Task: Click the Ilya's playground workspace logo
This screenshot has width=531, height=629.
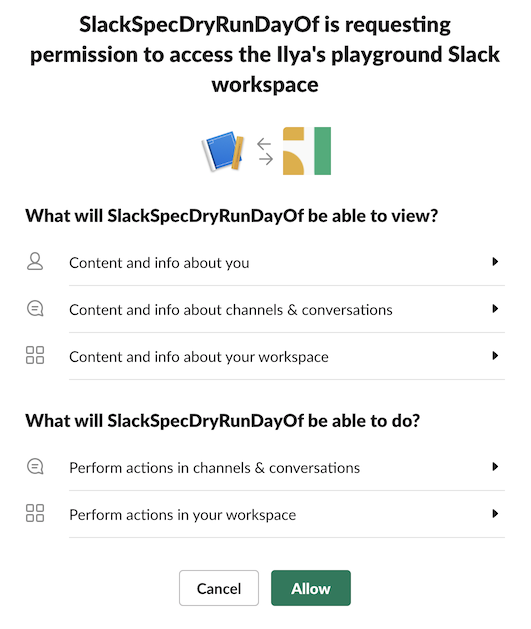Action: pyautogui.click(x=307, y=151)
